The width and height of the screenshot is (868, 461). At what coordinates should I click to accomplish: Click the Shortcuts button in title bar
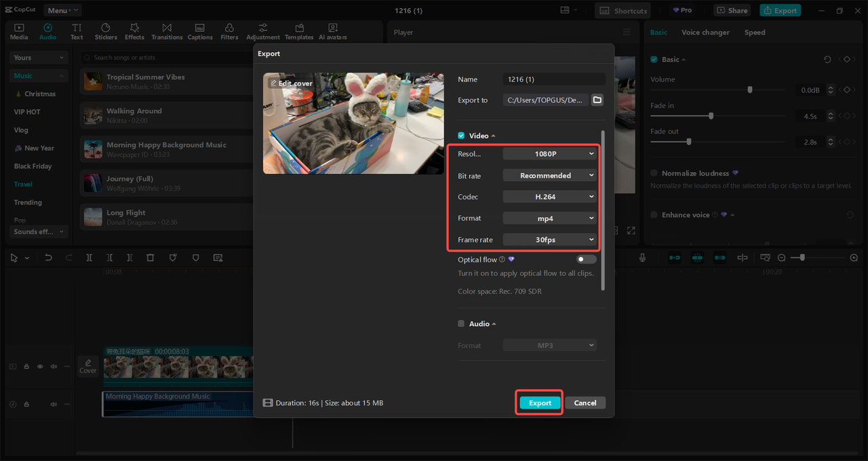pos(623,10)
